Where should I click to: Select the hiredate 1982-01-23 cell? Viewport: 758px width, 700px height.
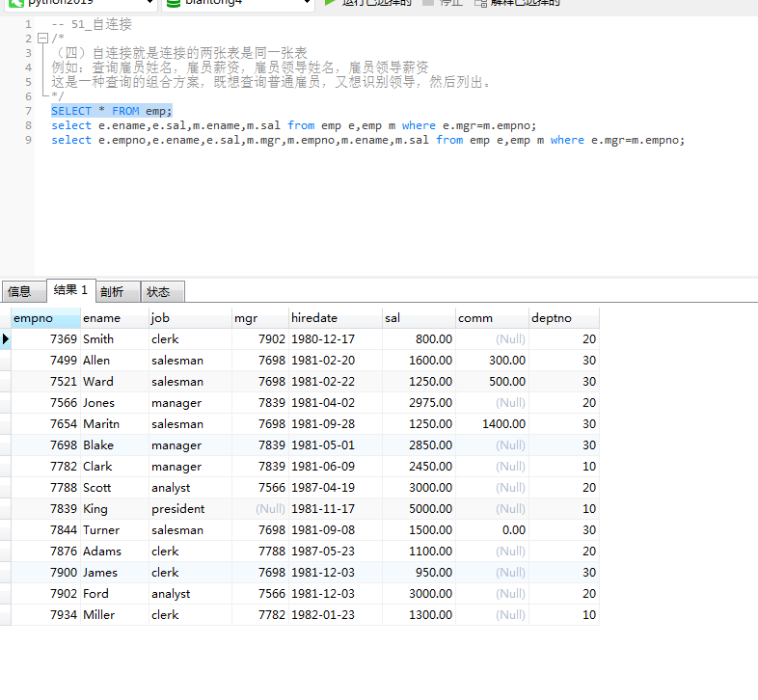pos(336,615)
